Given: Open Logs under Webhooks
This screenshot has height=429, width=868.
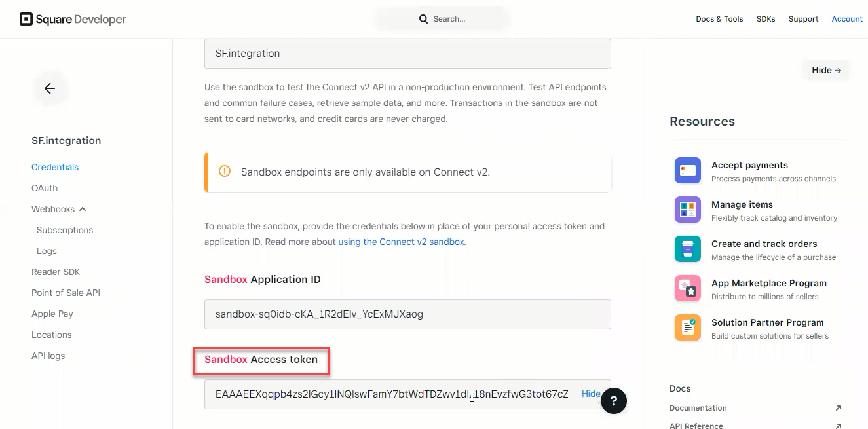Looking at the screenshot, I should click(x=47, y=251).
